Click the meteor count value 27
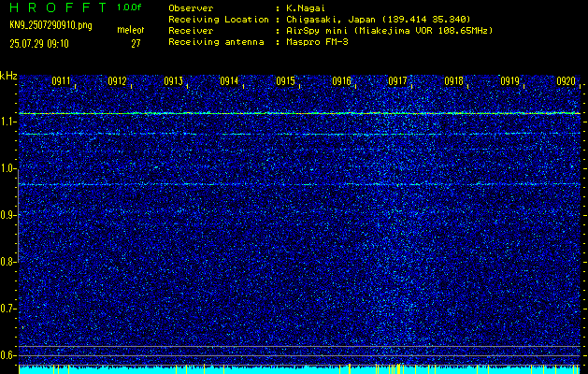Screen dimensions: 588x374 (x=136, y=44)
